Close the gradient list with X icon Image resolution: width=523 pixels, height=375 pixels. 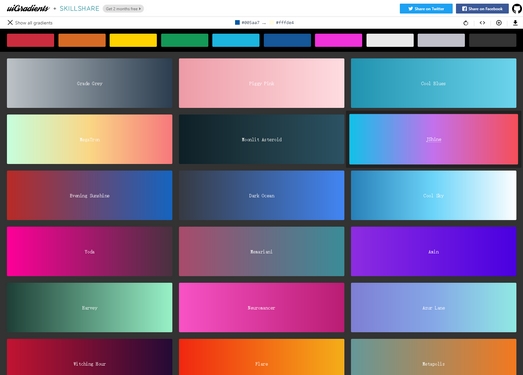[x=10, y=22]
